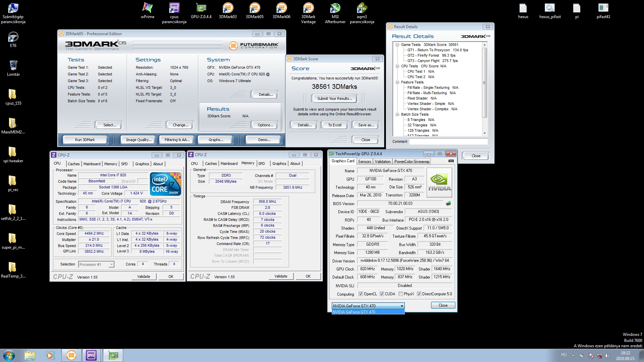This screenshot has height=362, width=644.
Task: Toggle the OpenCL checkbox in GPU-Z
Action: pos(361,294)
